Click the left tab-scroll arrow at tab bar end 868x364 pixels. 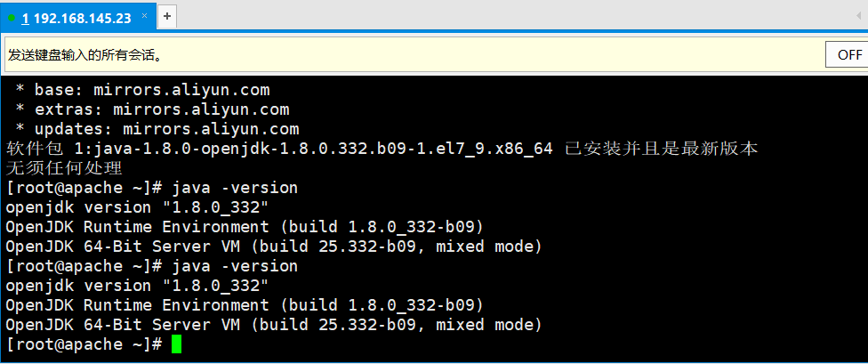coord(858,17)
